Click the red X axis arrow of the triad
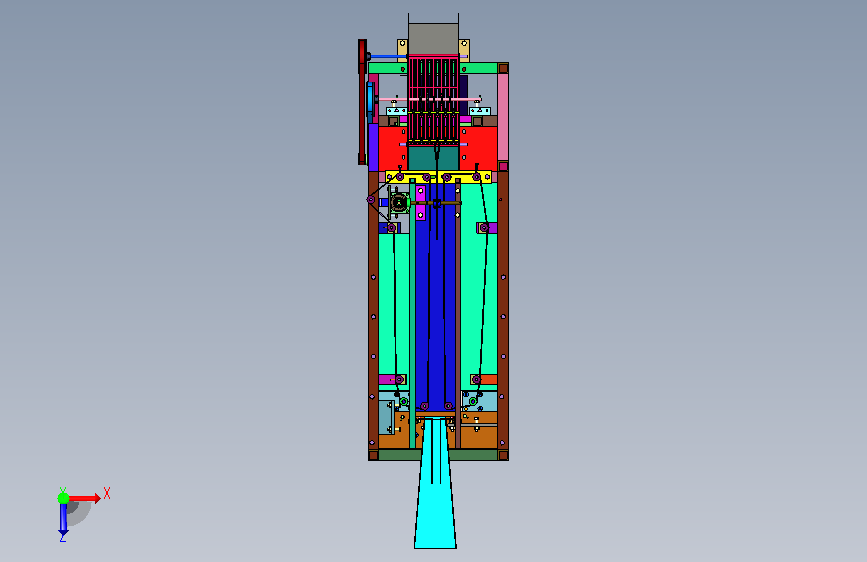This screenshot has width=867, height=562. click(x=85, y=498)
